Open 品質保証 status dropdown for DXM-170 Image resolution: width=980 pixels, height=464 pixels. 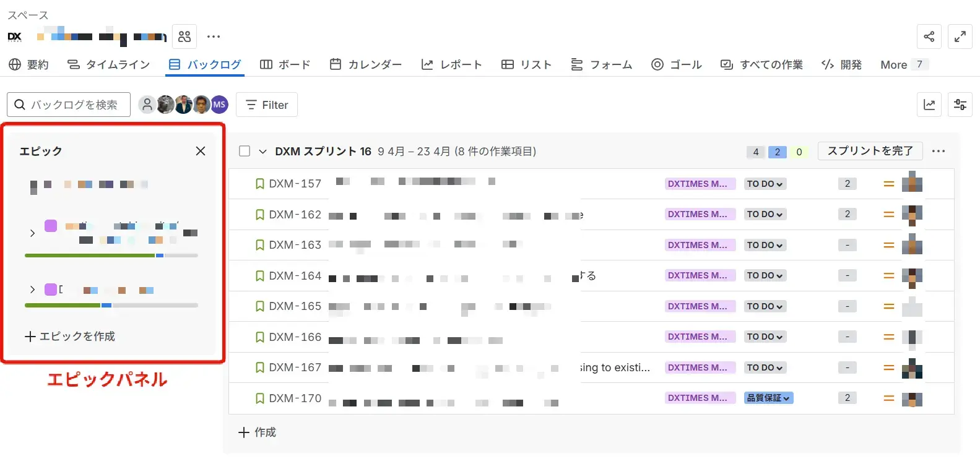(768, 398)
